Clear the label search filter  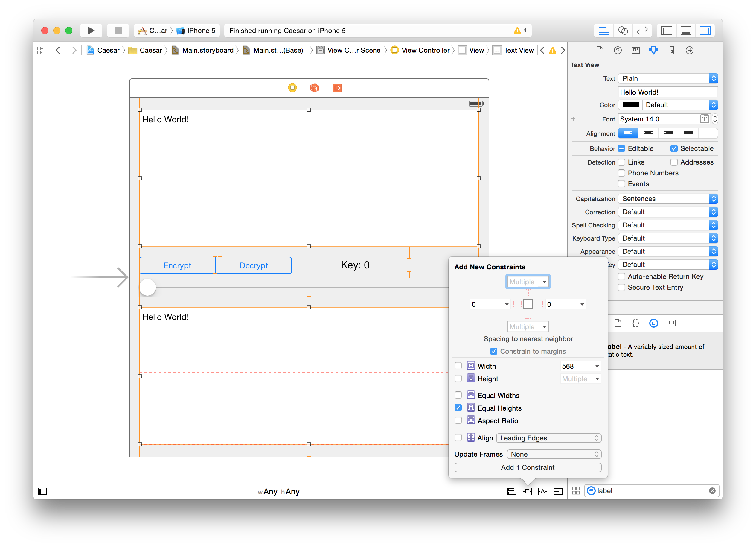tap(712, 491)
